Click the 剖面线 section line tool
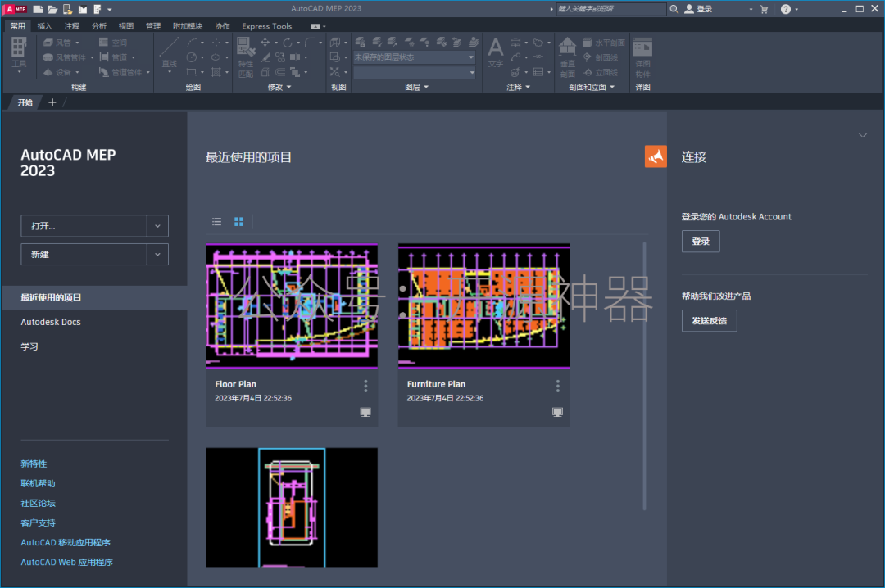The image size is (885, 588). pos(601,57)
